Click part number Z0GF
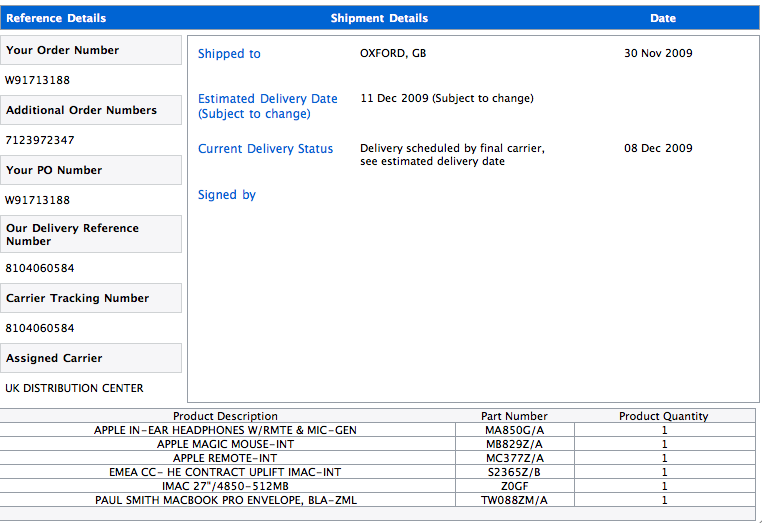Screen dimensions: 762x523 tap(515, 486)
